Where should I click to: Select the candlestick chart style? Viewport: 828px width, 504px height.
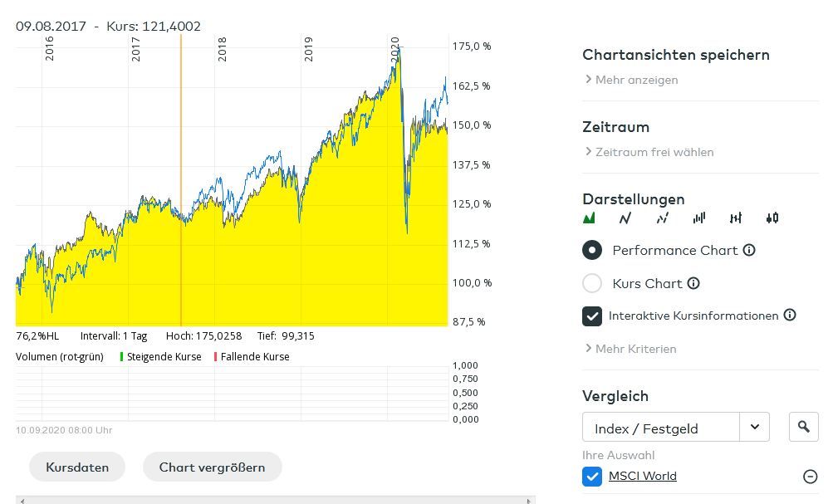[x=772, y=218]
